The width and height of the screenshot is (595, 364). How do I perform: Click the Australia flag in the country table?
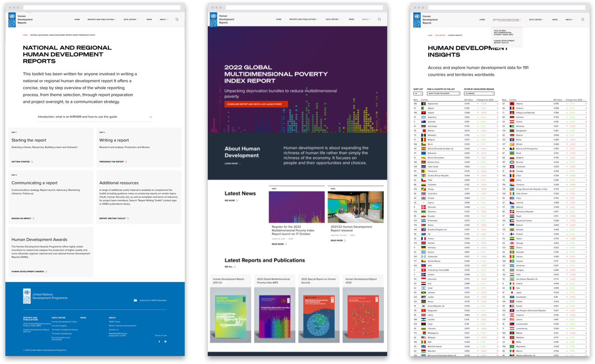[423, 121]
